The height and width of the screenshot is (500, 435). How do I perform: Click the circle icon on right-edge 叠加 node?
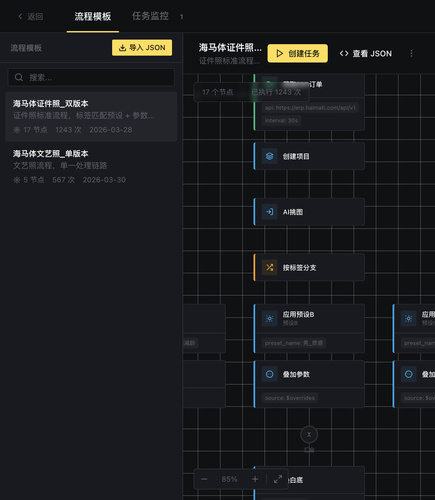[x=408, y=374]
